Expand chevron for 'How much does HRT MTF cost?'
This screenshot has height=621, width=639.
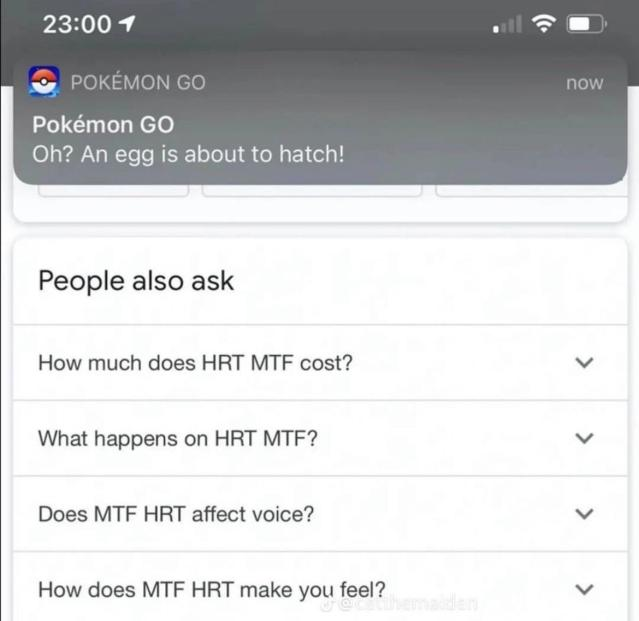pyautogui.click(x=585, y=363)
